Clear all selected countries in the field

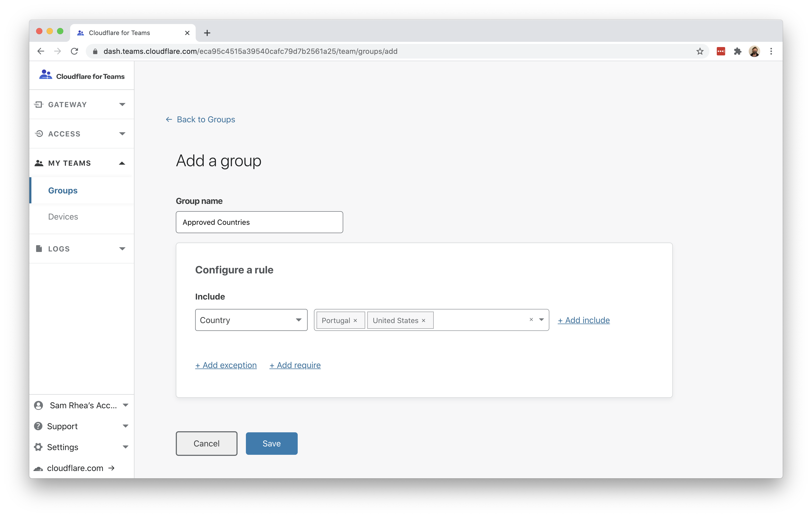(x=531, y=319)
